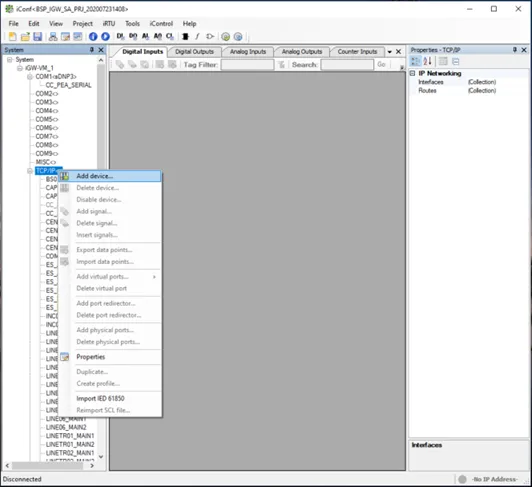Open the Tools menu
The width and height of the screenshot is (532, 487).
click(x=132, y=24)
